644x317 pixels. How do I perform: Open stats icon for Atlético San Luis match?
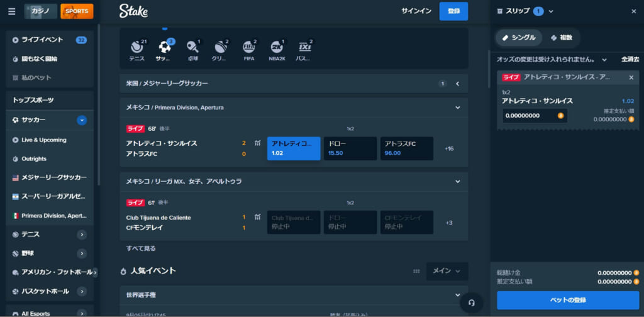[x=257, y=143]
